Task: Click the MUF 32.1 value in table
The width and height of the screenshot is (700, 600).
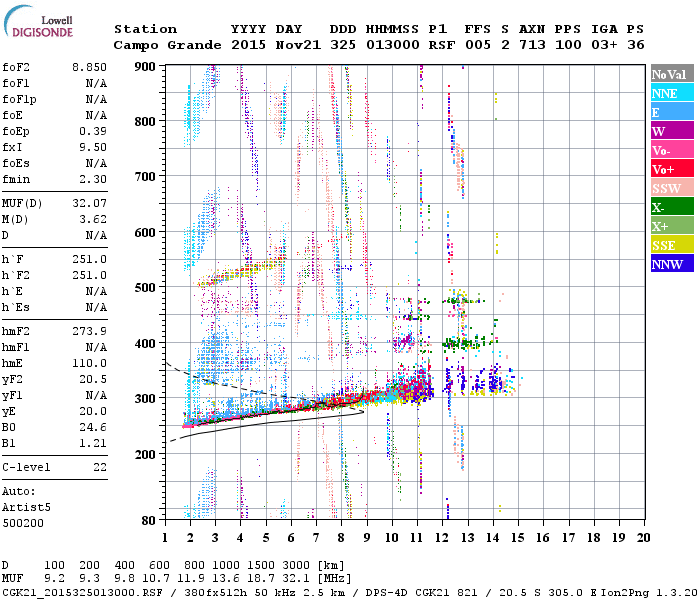Action: (x=296, y=578)
